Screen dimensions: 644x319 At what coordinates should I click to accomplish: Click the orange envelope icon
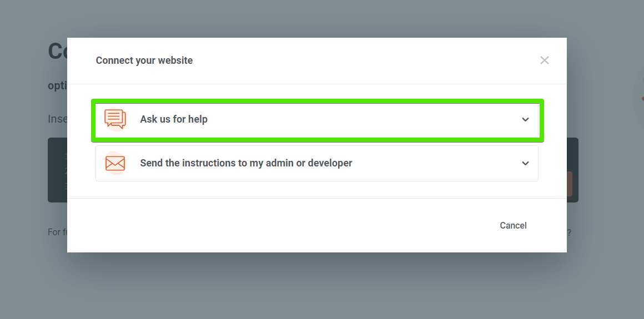pyautogui.click(x=115, y=163)
